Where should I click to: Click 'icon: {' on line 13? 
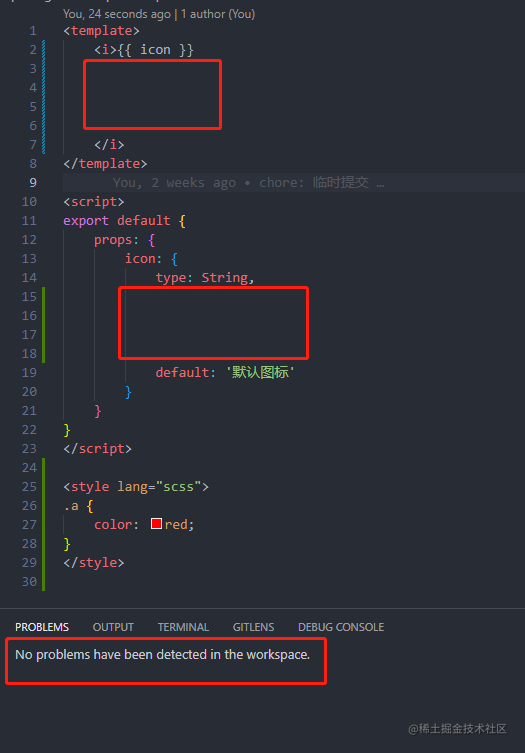click(151, 259)
